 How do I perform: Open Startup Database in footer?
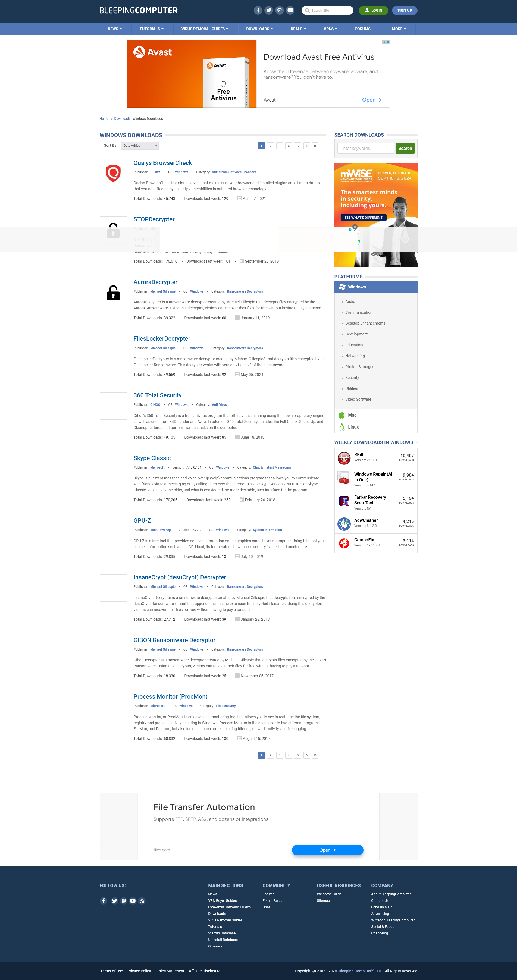coord(221,933)
